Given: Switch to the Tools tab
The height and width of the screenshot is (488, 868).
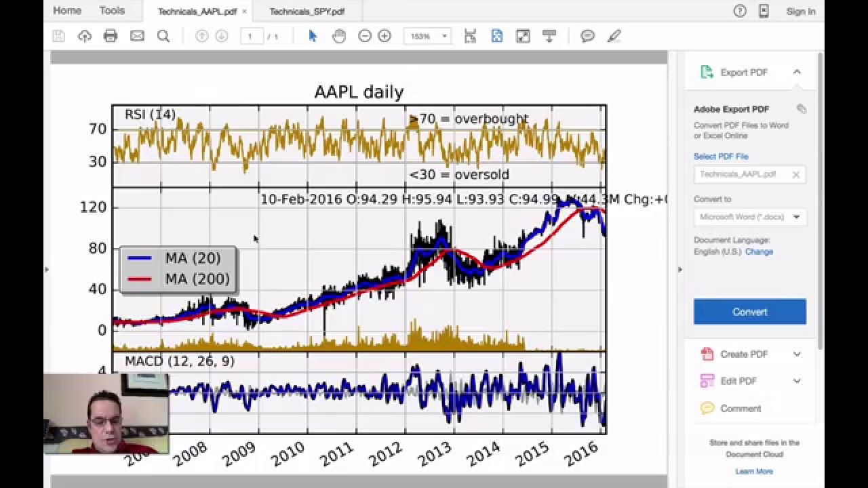Looking at the screenshot, I should pos(112,11).
